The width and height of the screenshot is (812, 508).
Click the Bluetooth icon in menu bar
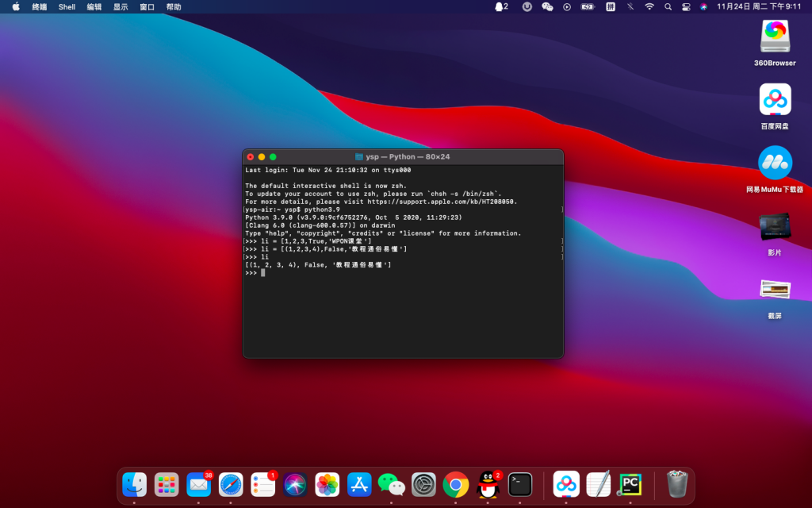630,6
